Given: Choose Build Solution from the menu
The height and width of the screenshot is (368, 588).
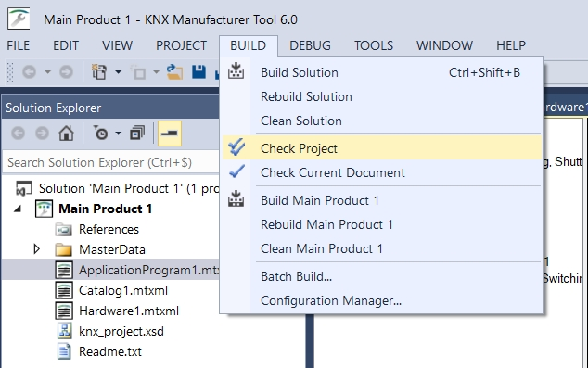Looking at the screenshot, I should pyautogui.click(x=382, y=72).
